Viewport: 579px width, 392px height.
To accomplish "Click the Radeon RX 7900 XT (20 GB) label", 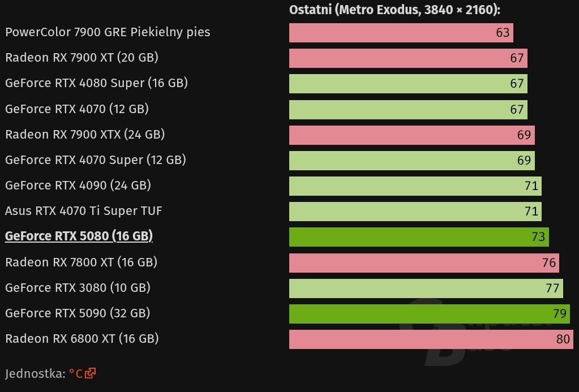I will coord(82,57).
